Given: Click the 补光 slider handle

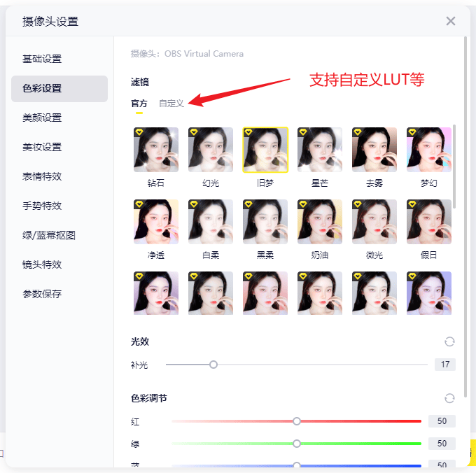Looking at the screenshot, I should 213,365.
